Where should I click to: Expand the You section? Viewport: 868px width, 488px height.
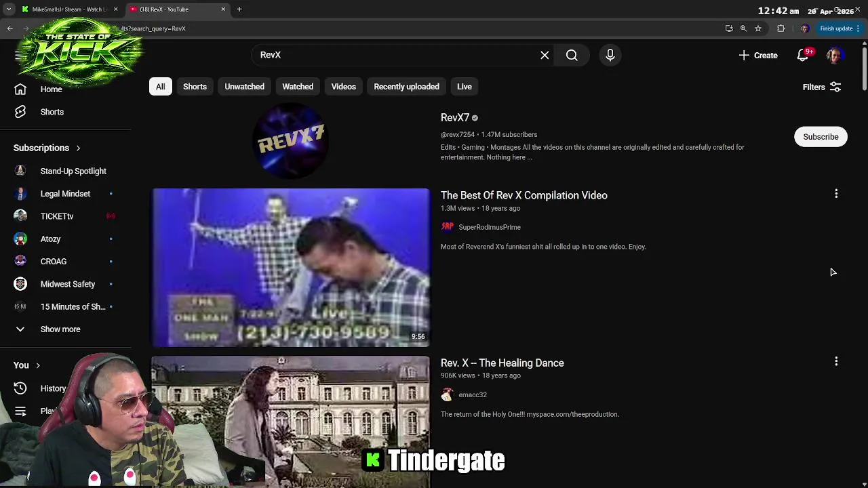[27, 365]
